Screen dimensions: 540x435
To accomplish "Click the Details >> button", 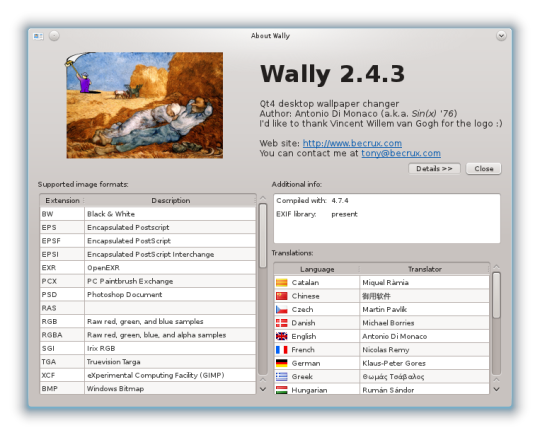I will (434, 168).
